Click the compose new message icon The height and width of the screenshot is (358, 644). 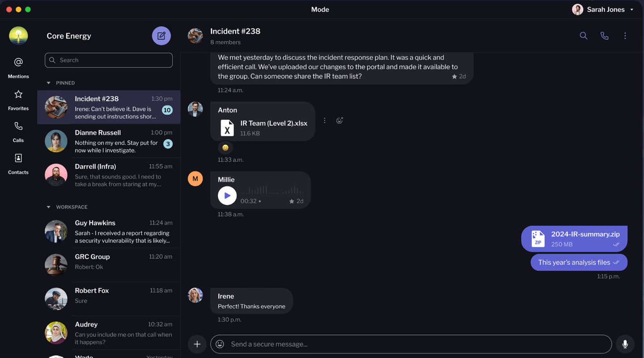[x=161, y=36]
